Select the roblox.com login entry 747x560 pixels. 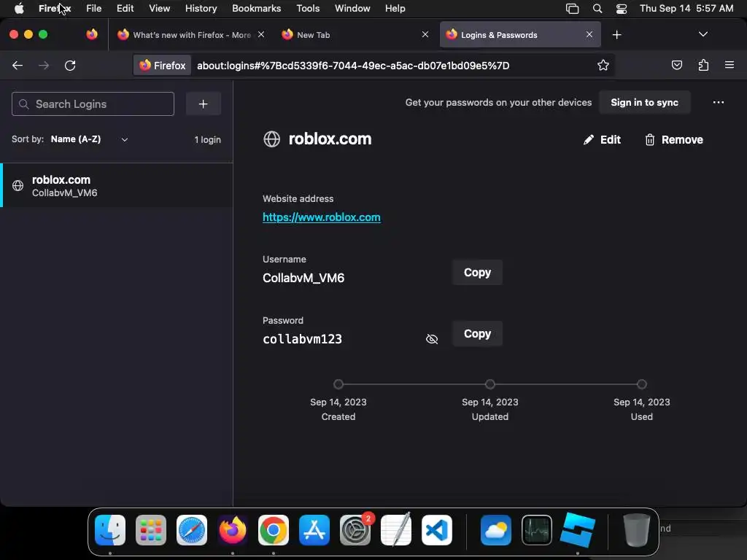(117, 185)
